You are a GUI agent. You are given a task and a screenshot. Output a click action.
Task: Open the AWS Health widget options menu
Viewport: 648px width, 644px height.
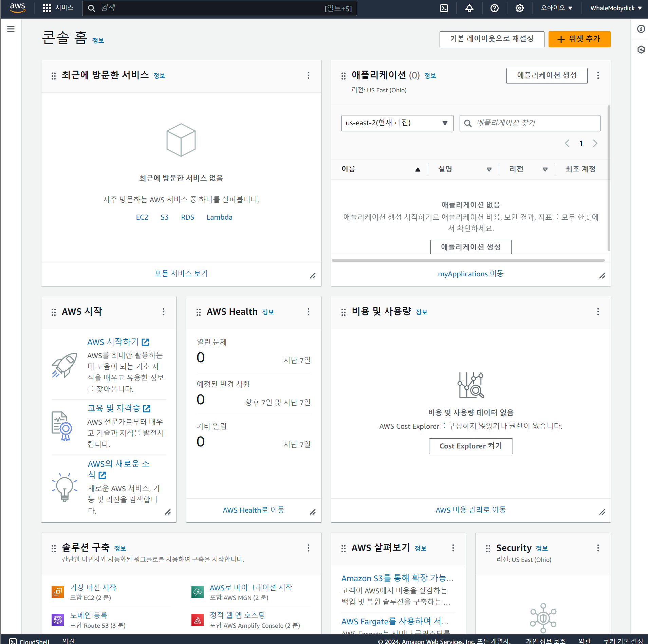coord(309,312)
